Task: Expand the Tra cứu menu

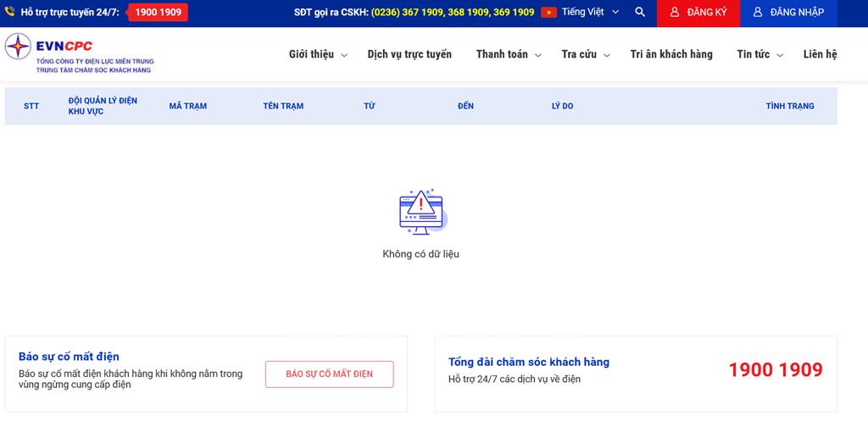Action: (x=585, y=54)
